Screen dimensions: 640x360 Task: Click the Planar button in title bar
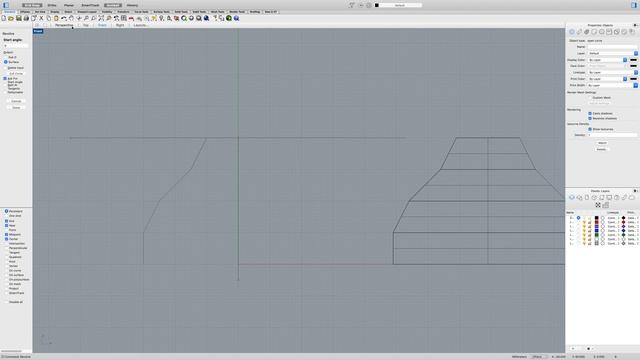[69, 5]
